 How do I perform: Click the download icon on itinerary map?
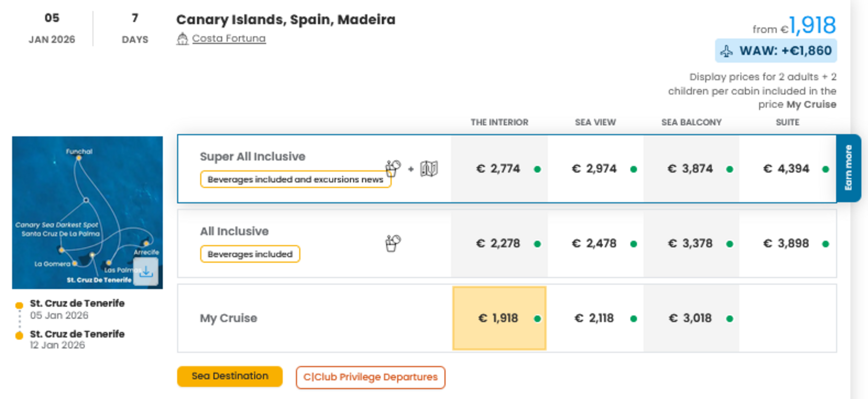click(146, 272)
